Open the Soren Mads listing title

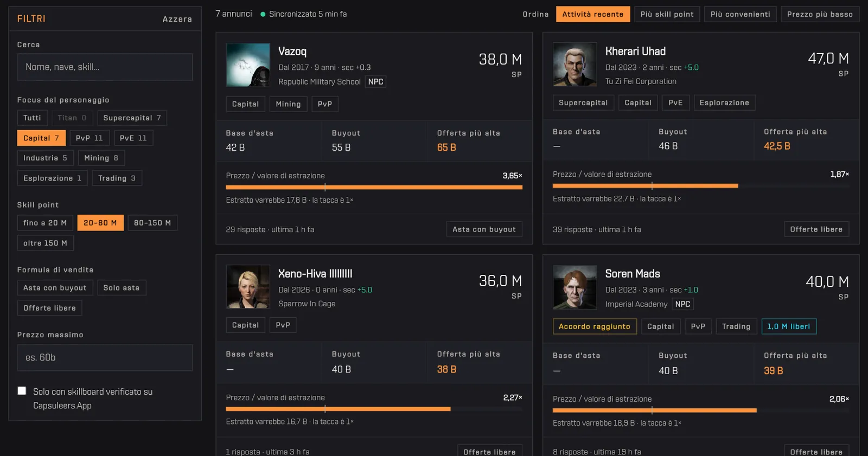[x=633, y=274]
